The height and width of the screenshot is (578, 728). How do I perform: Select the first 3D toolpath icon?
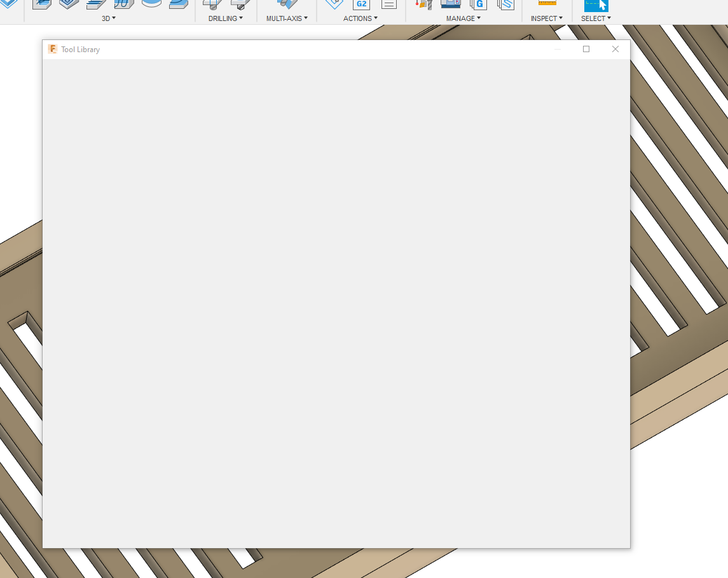(x=42, y=4)
